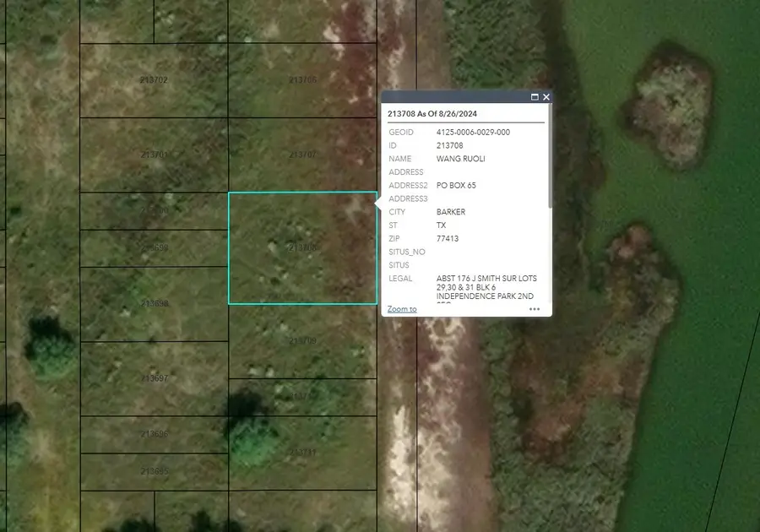
Task: Close the 213708 parcel popup
Action: 546,97
